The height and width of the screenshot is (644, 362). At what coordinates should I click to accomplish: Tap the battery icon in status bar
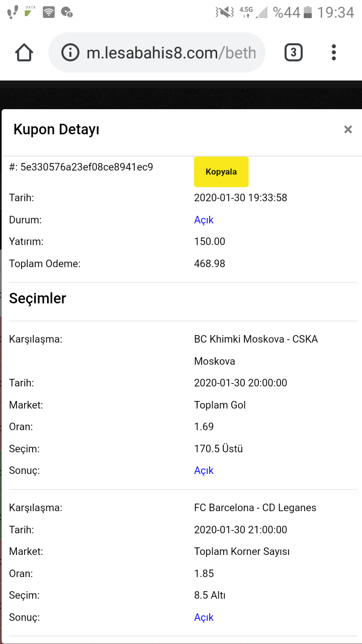tap(308, 12)
